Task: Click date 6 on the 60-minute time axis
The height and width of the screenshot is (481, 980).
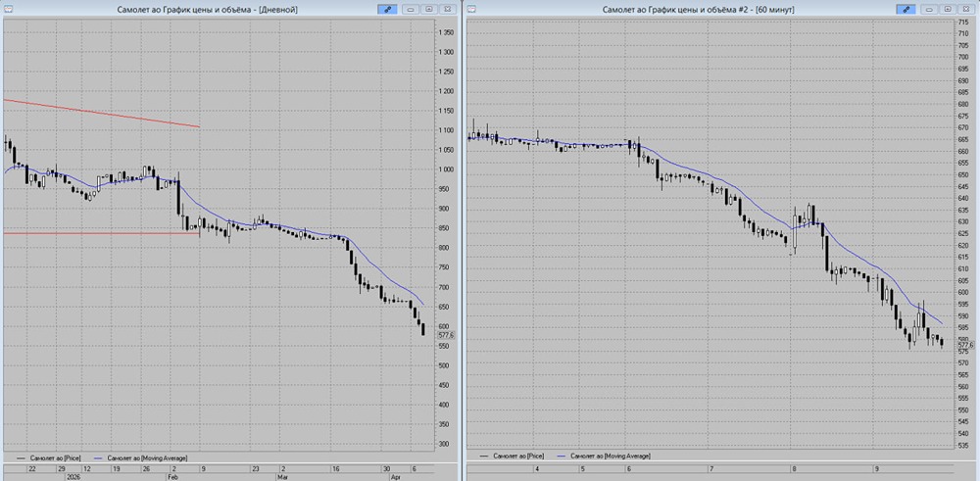Action: click(629, 468)
